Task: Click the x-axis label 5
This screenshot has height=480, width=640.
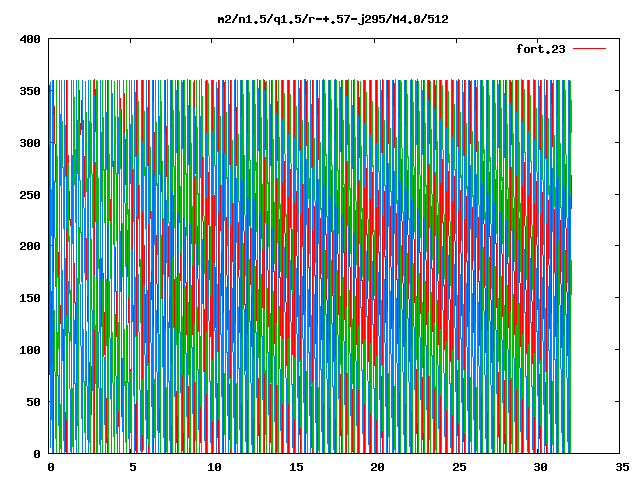Action: coord(133,467)
